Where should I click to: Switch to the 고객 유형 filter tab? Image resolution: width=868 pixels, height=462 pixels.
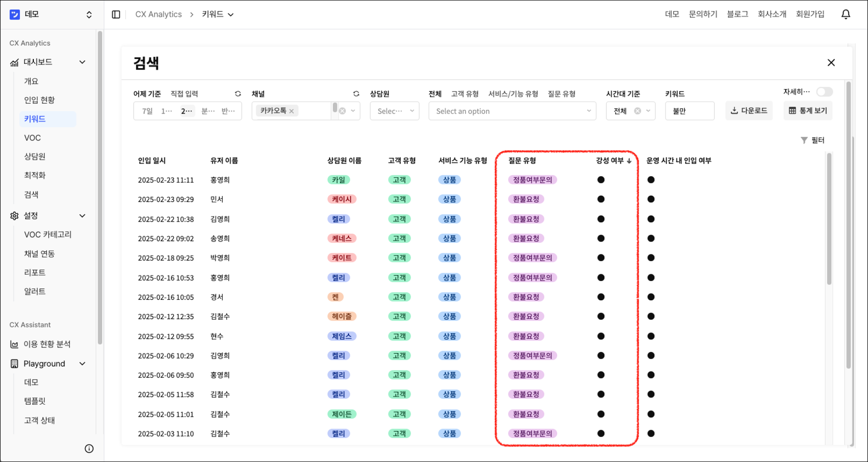coord(464,93)
